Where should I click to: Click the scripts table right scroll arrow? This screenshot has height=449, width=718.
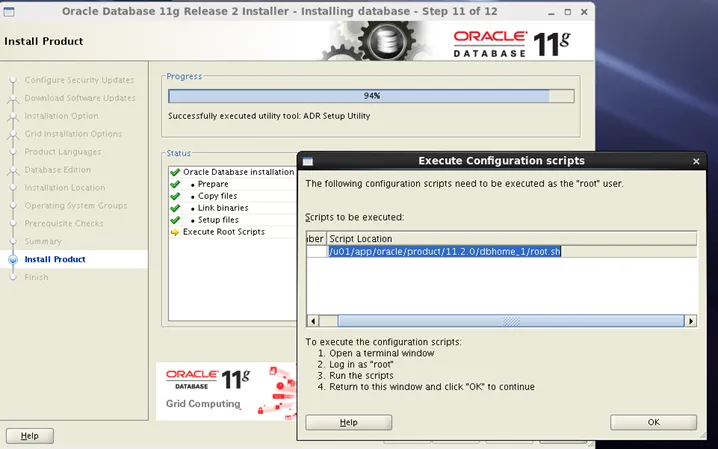tap(691, 321)
